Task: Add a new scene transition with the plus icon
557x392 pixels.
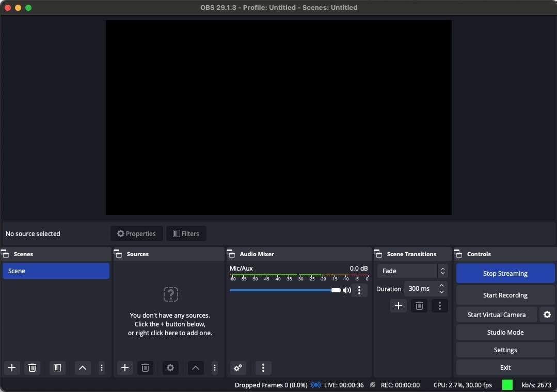Action: pos(398,306)
